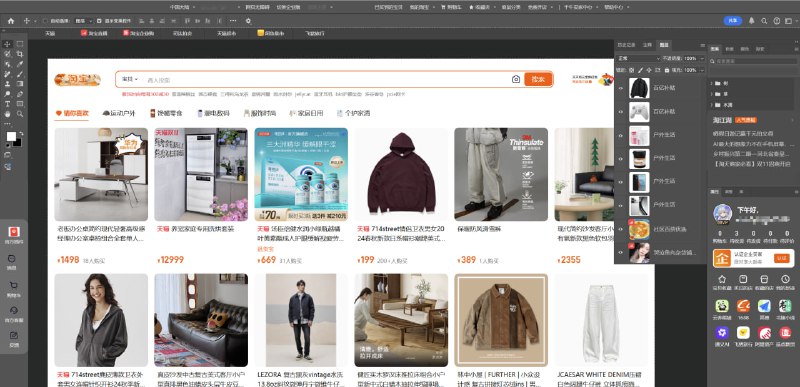Click the lock image pixels brush icon
Viewport: 800px width, 387px height.
tap(640, 70)
